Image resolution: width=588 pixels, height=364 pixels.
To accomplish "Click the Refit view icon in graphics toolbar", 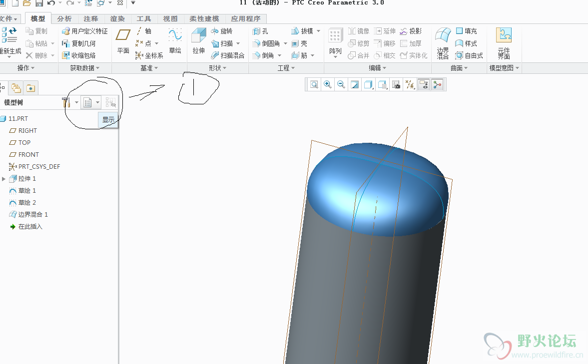I will pos(314,85).
